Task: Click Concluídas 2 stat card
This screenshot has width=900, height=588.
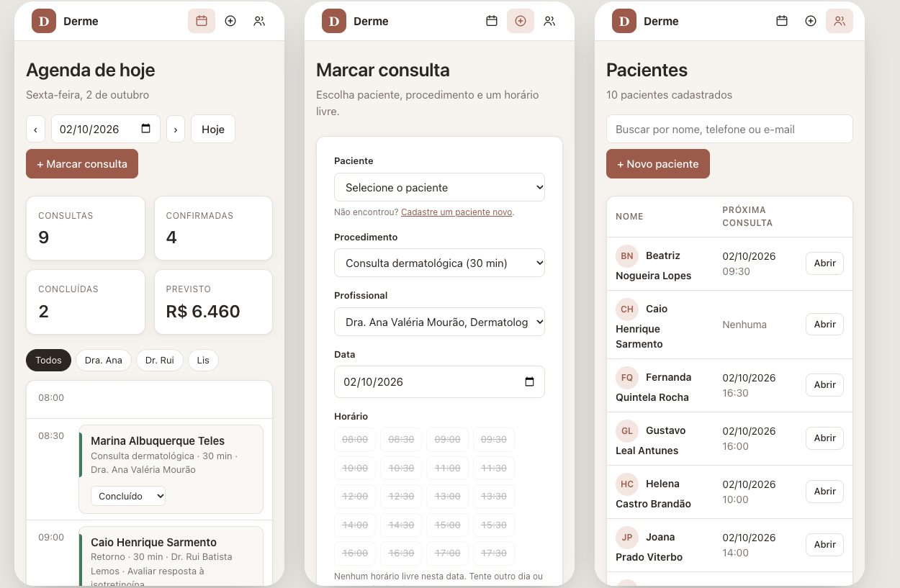Action: click(86, 302)
